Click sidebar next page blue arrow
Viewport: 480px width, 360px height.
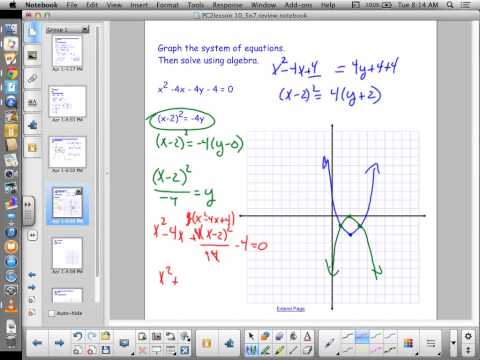click(x=32, y=287)
